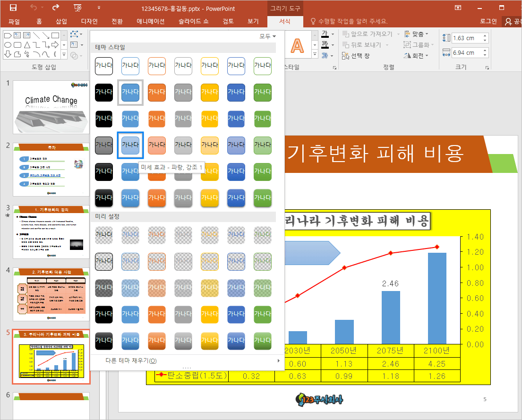Click the Redo arrow icon
The width and height of the screenshot is (522, 420).
[56, 8]
